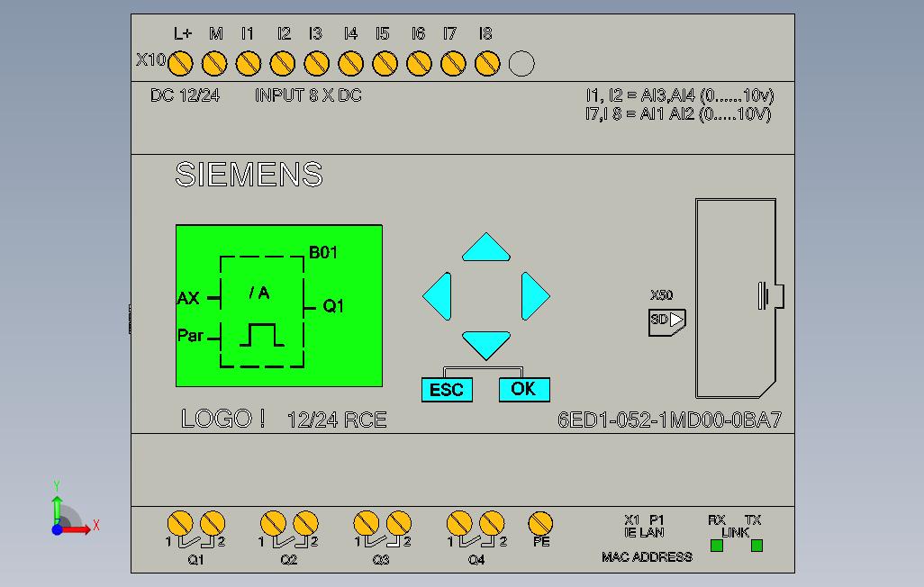Image resolution: width=924 pixels, height=587 pixels.
Task: Pick Q3 output screw terminal 2
Action: point(399,523)
